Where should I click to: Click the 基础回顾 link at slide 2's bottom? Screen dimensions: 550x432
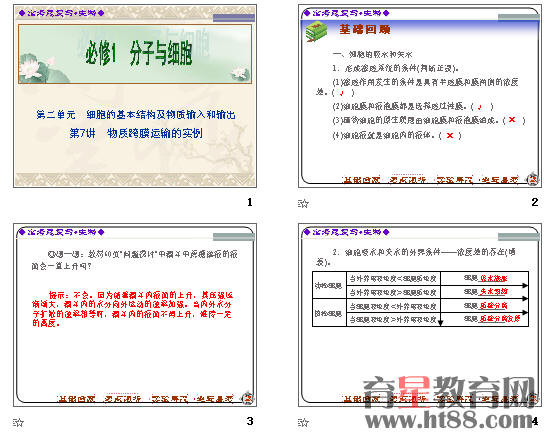(361, 180)
